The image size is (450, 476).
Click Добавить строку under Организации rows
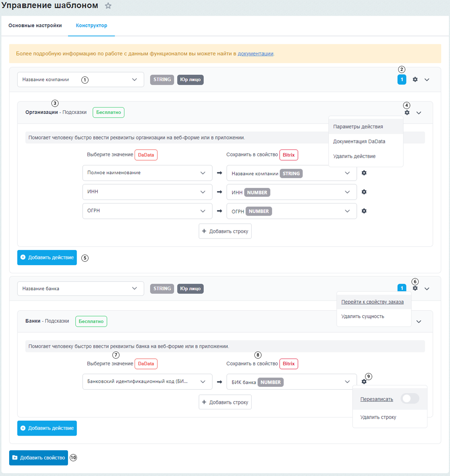(225, 231)
